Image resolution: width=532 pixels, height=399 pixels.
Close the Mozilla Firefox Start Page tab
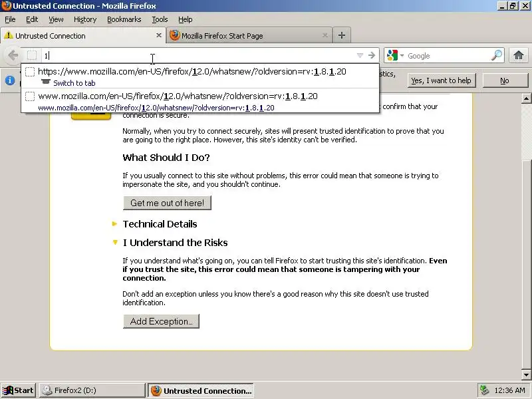325,35
